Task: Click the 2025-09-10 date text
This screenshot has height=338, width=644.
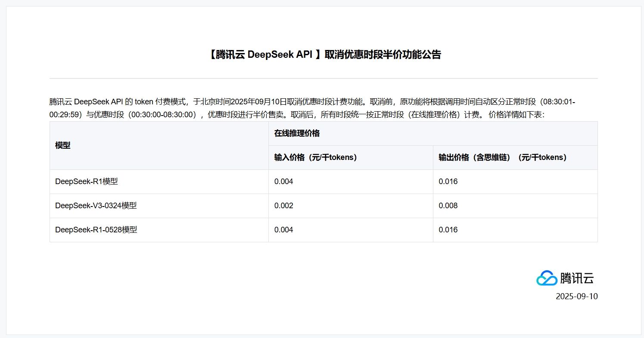Action: pos(577,297)
